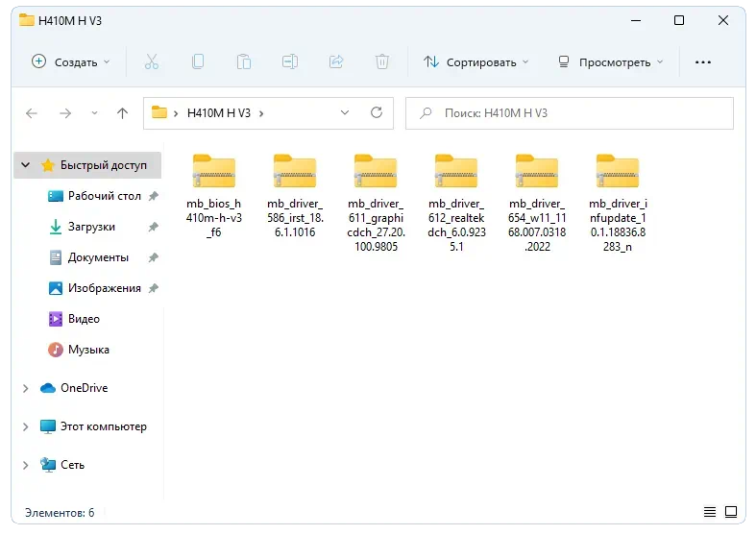Close the H410M H V3 window
Screen dimensions: 756x535
point(723,20)
